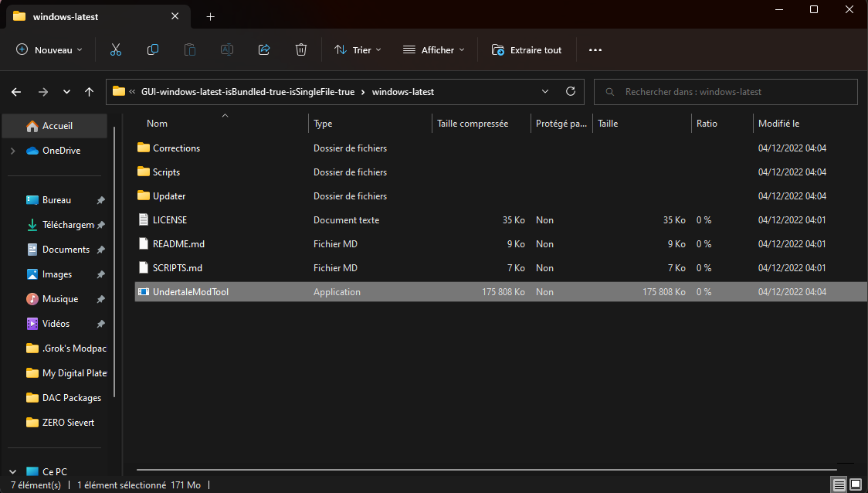Click the Share icon in toolbar
868x493 pixels.
264,50
